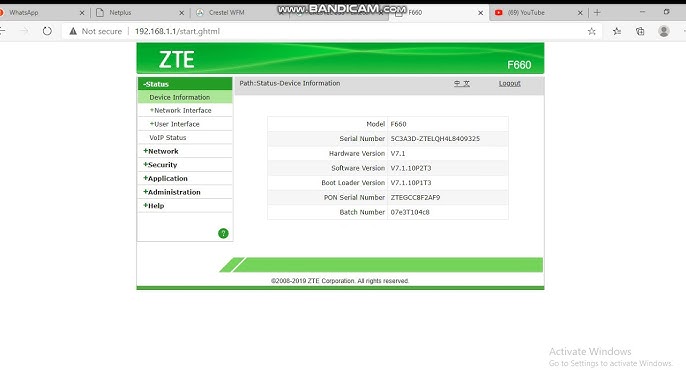Minimize the browser window
Screen dimensions: 686x386
(642, 12)
